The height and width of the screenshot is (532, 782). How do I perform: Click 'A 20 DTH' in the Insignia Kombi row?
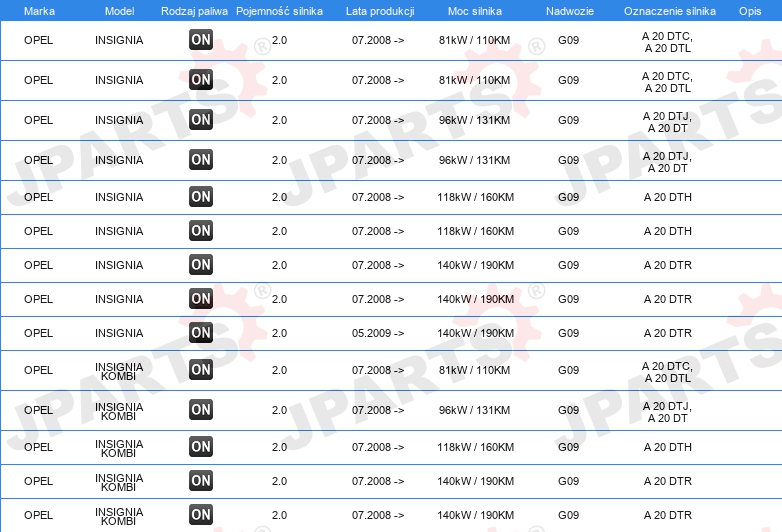tap(667, 447)
